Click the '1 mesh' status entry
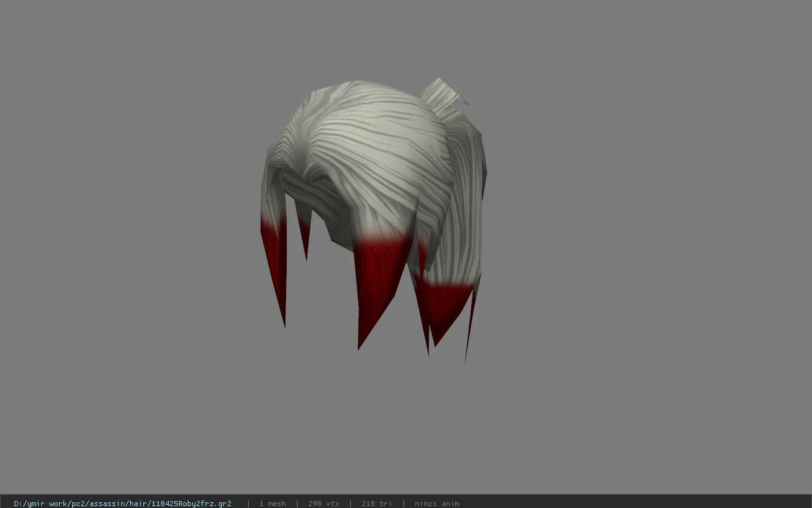This screenshot has height=508, width=812. pyautogui.click(x=272, y=504)
